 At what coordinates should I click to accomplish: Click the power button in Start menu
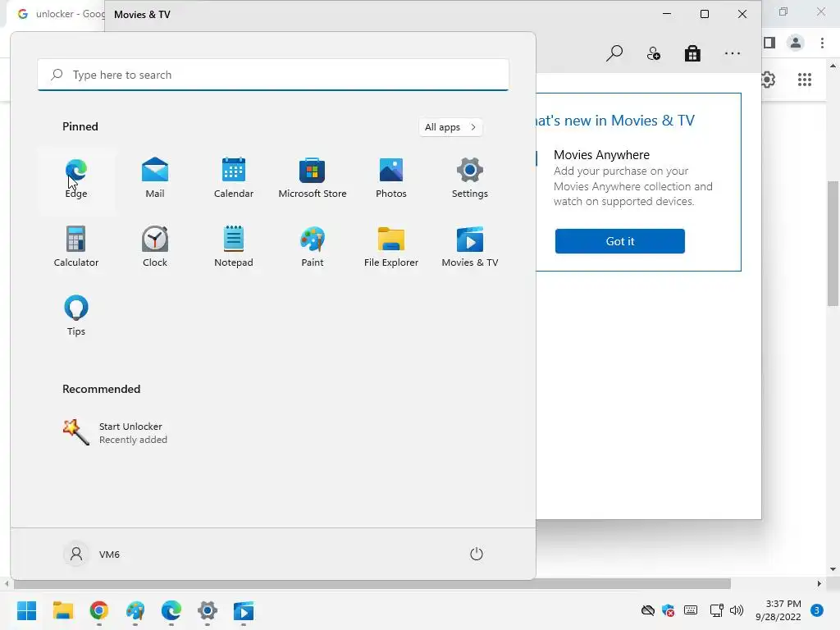[x=477, y=554]
